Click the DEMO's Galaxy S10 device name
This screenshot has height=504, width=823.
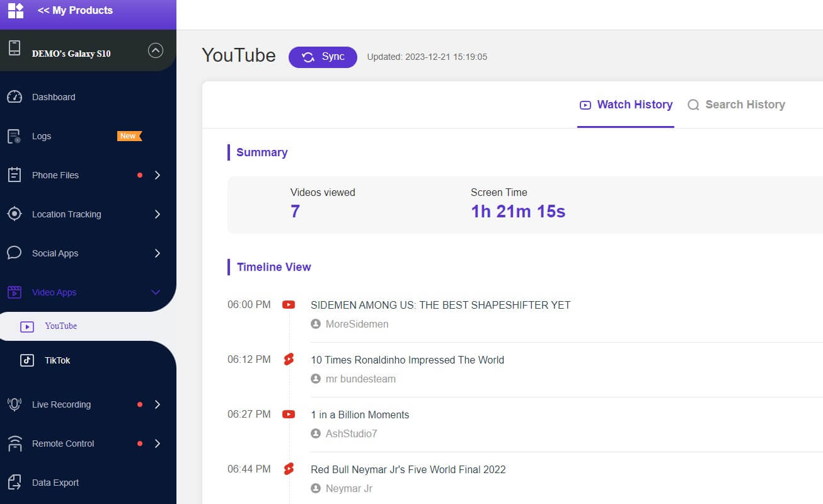click(71, 54)
